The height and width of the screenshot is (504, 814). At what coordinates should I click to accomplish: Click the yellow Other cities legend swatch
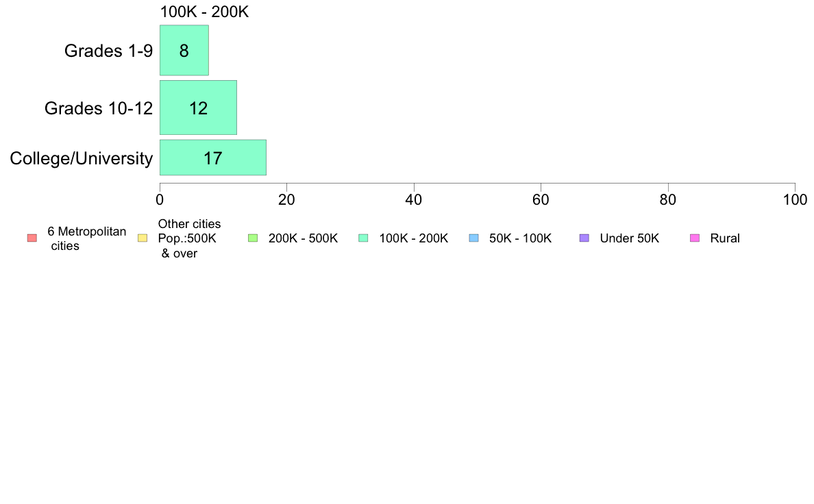143,238
